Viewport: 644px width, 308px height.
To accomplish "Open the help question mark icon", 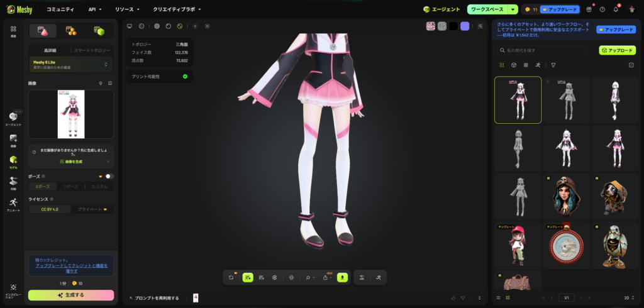I will point(602,9).
